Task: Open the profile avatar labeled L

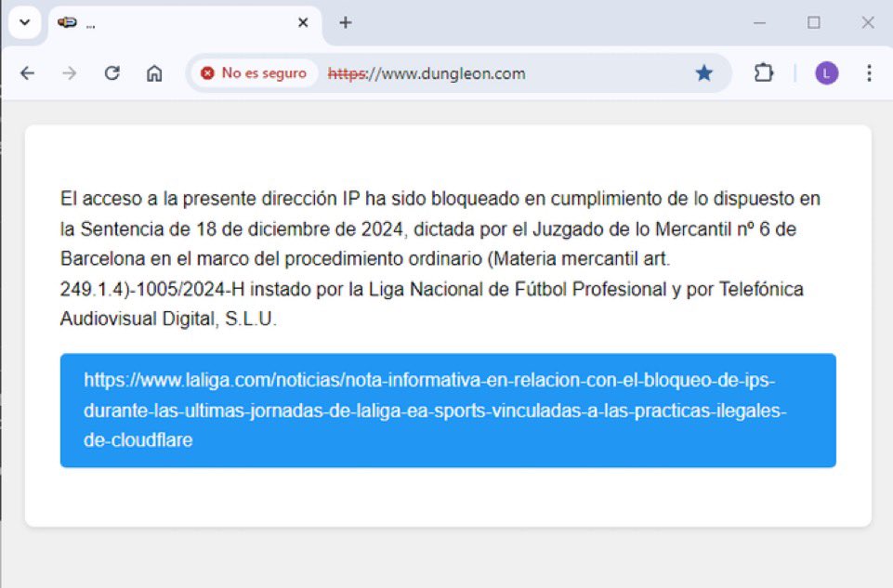Action: 826,73
